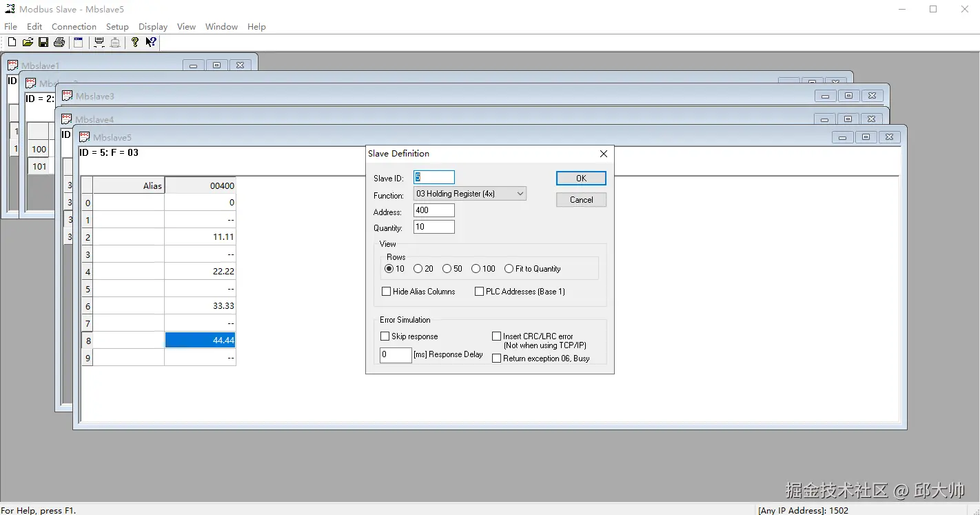Open the Connection menu
Viewport: 980px width, 515px height.
[74, 27]
